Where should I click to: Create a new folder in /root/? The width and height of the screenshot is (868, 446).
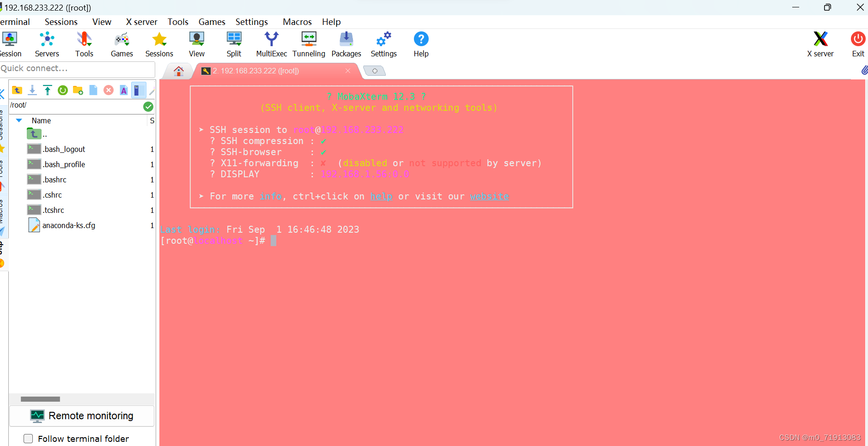(x=78, y=90)
